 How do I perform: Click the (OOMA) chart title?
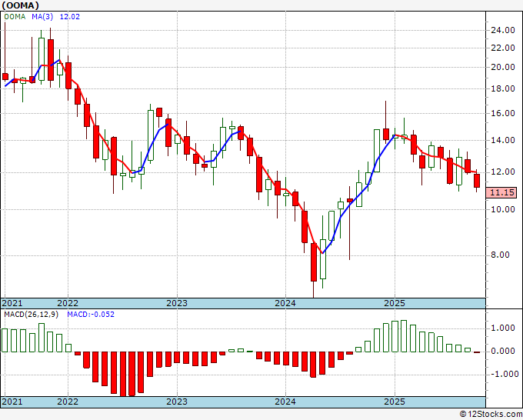pyautogui.click(x=20, y=5)
